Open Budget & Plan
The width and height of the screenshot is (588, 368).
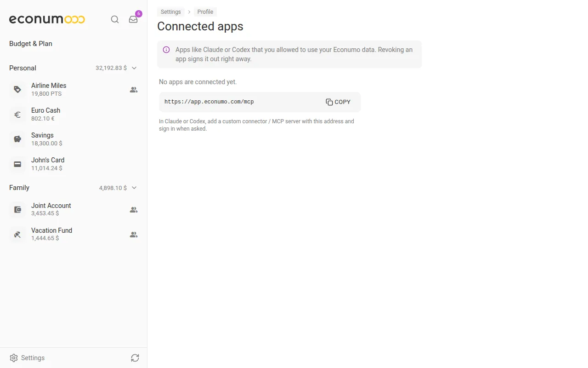tap(31, 44)
